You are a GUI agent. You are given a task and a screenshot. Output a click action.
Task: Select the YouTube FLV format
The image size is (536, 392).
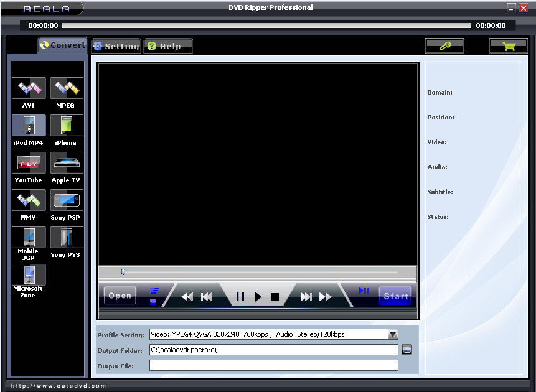(29, 164)
